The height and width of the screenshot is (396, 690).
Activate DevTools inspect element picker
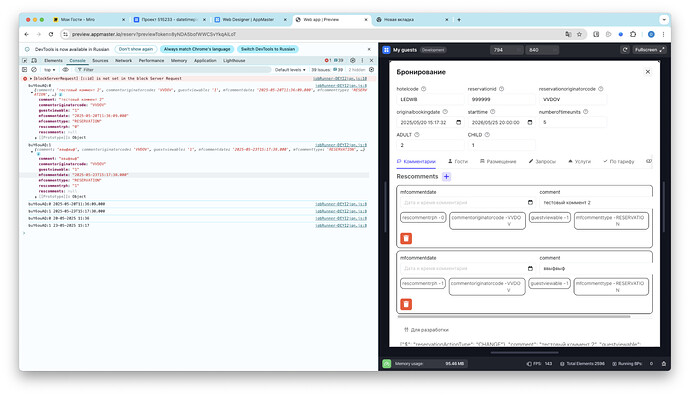coord(25,60)
